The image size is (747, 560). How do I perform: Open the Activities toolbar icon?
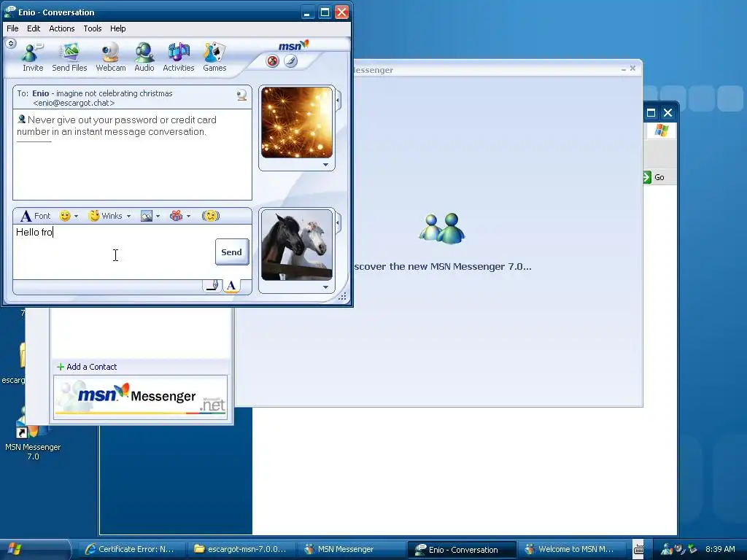coord(179,57)
